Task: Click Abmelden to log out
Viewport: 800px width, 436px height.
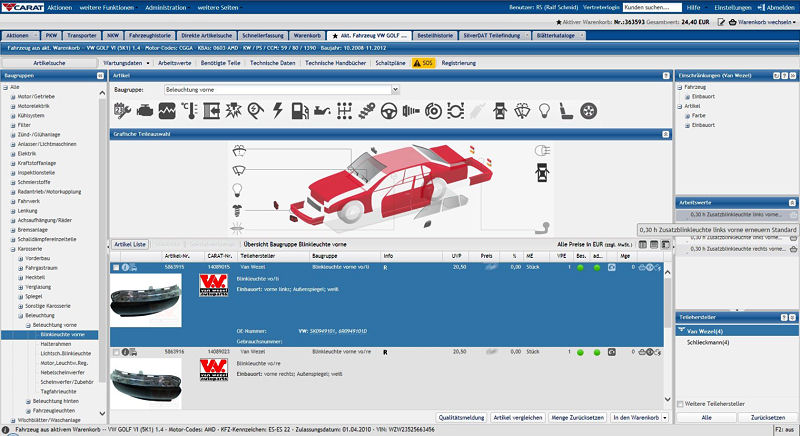Action: click(x=777, y=8)
